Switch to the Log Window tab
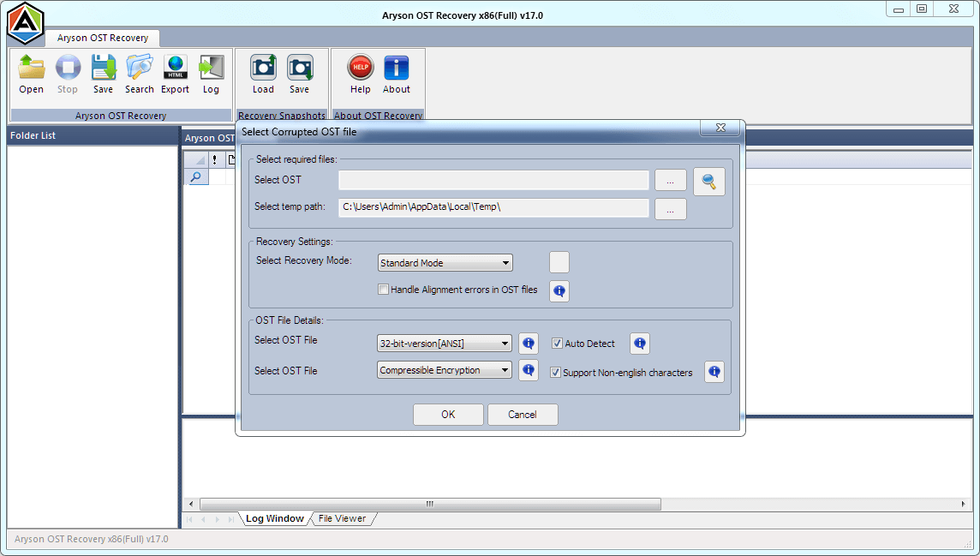Screen dimensions: 980x556 click(274, 518)
